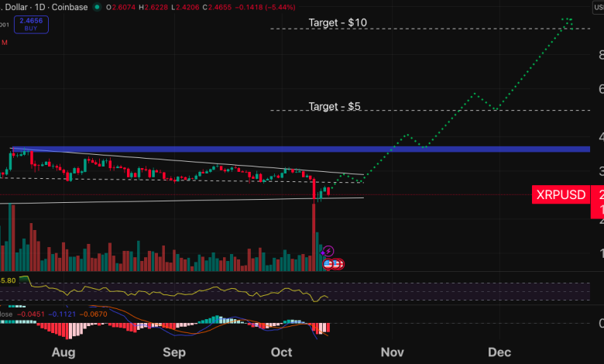Click the Coinbase exchange name in header
Viewport: 604px width, 364px height.
[x=69, y=6]
